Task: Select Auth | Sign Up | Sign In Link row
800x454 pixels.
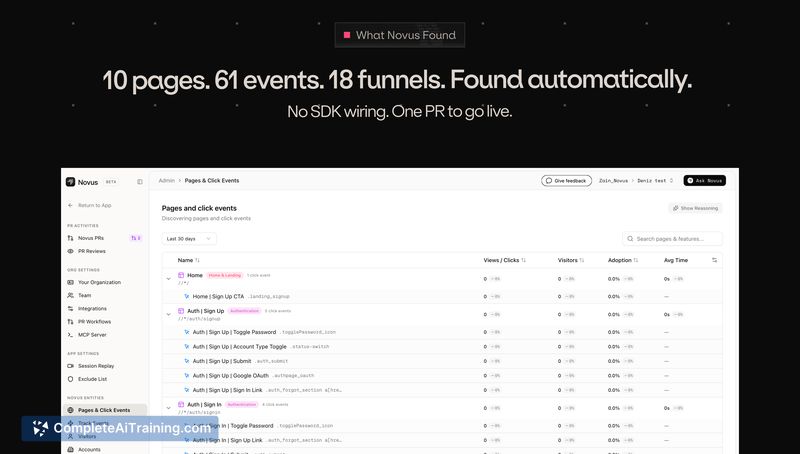Action: tap(442, 390)
